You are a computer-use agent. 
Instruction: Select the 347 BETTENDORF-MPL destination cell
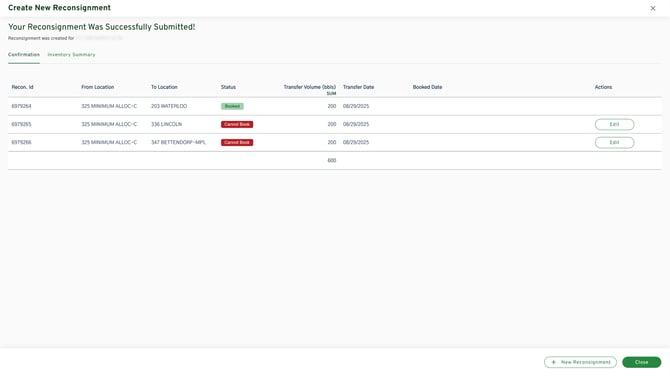click(x=178, y=142)
